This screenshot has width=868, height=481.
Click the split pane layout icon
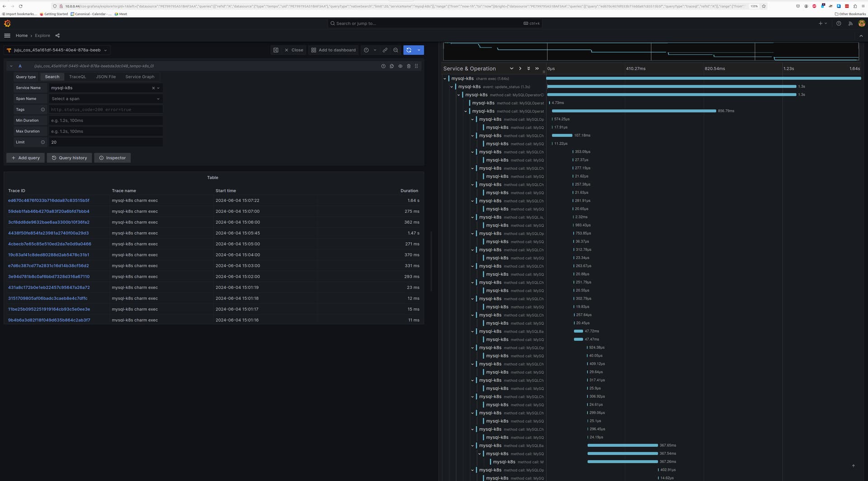click(276, 50)
